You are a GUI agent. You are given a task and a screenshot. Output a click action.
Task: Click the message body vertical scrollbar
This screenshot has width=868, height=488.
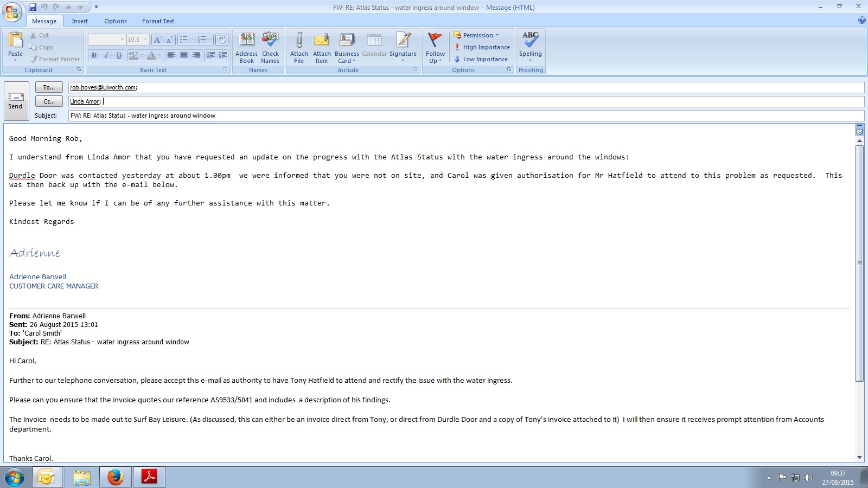coord(859,264)
